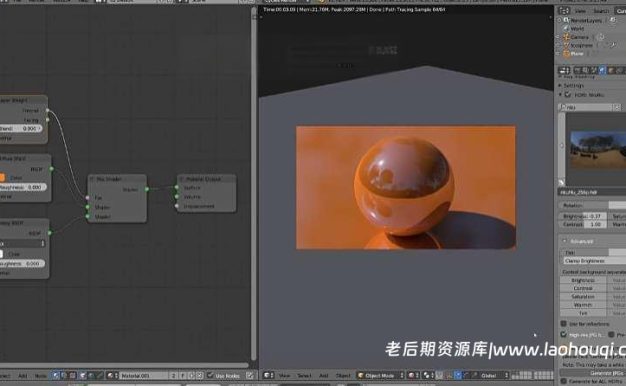Open the 3D viewport Select menu

pyautogui.click(x=304, y=376)
